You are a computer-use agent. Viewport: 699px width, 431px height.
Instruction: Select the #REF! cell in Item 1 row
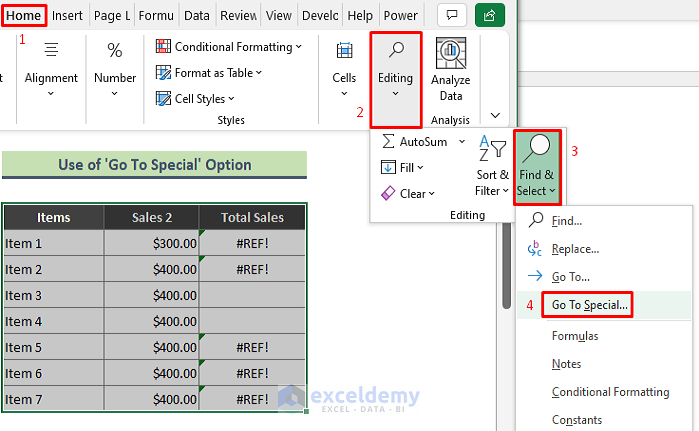click(x=252, y=243)
